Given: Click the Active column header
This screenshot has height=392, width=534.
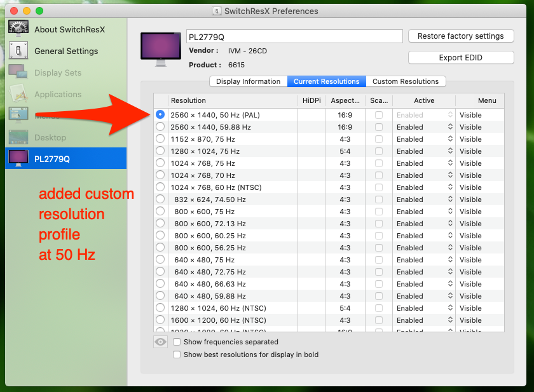Looking at the screenshot, I should pos(424,100).
